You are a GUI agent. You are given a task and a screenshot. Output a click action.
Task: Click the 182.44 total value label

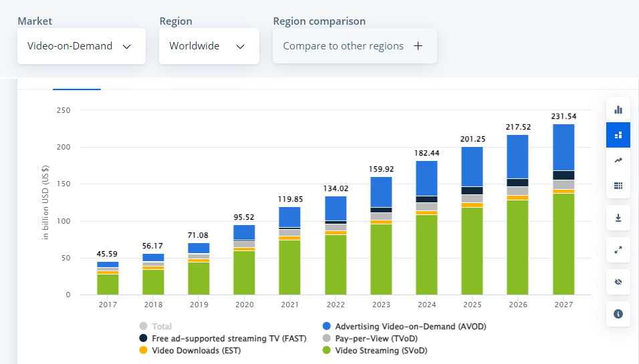(x=426, y=153)
